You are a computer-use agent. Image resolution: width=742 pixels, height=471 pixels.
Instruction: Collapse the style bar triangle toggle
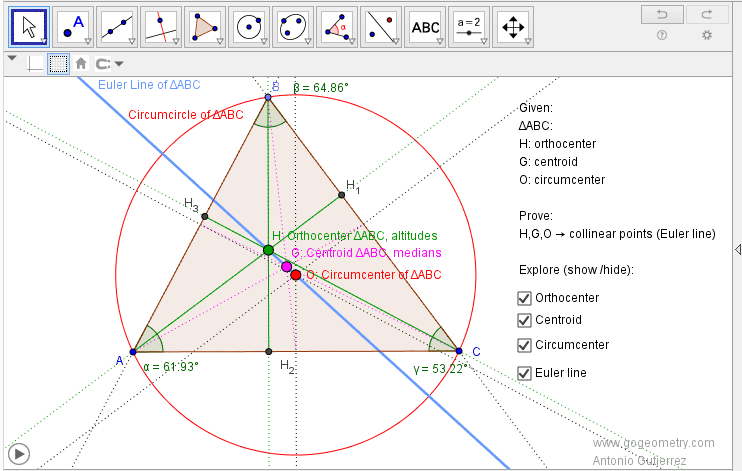point(12,59)
